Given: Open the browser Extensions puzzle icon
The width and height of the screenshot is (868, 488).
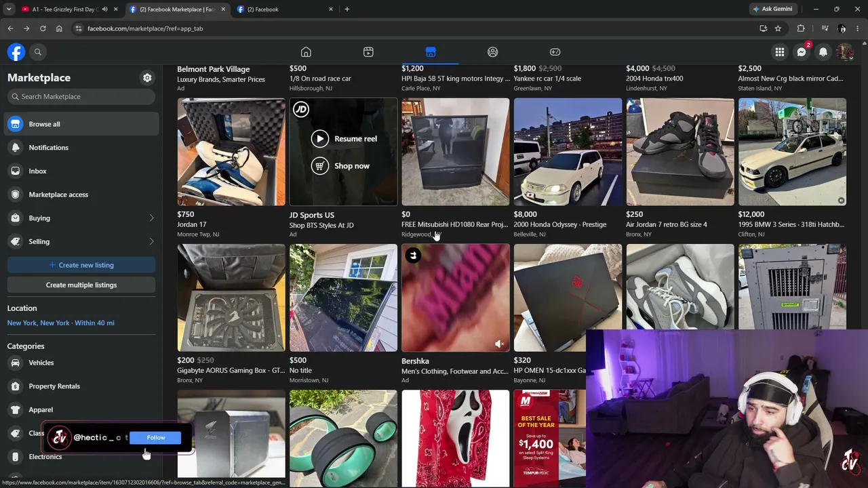Looking at the screenshot, I should click(801, 28).
